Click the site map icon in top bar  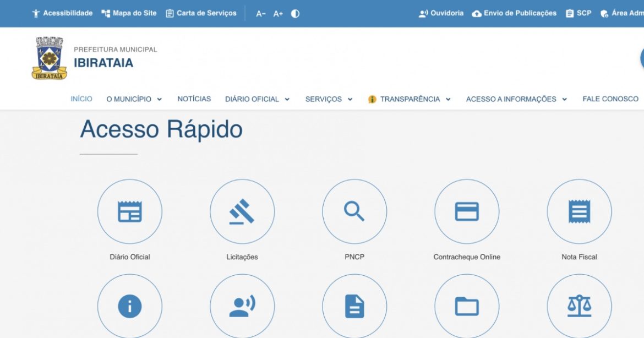click(106, 14)
